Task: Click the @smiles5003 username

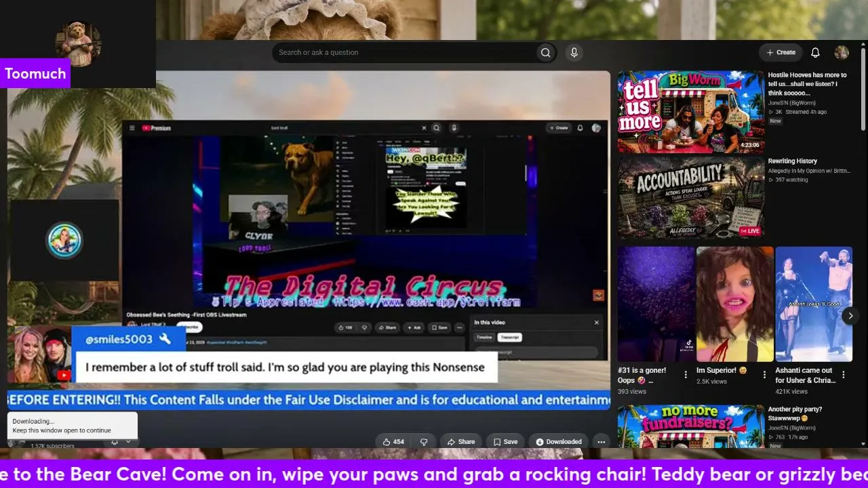Action: tap(119, 339)
